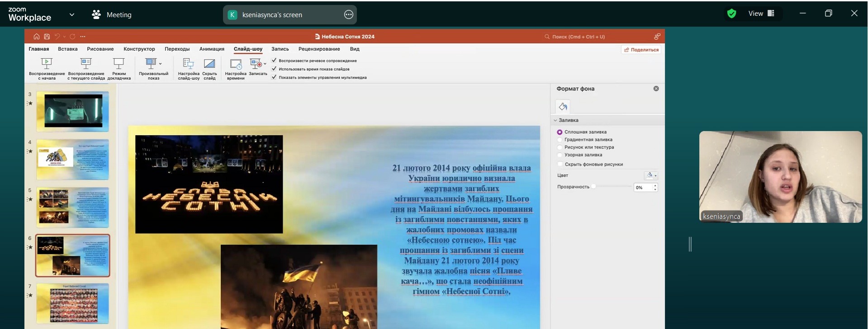Click Воспроизведение с текущего слайда icon
The height and width of the screenshot is (329, 868).
point(86,63)
